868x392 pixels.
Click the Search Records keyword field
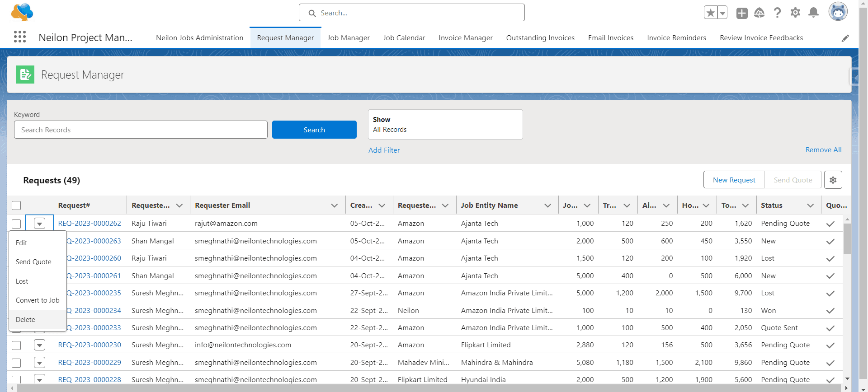pyautogui.click(x=141, y=130)
